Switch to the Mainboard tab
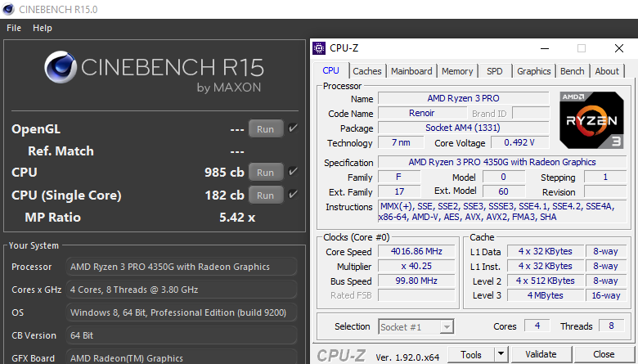This screenshot has width=638, height=364. click(x=411, y=71)
